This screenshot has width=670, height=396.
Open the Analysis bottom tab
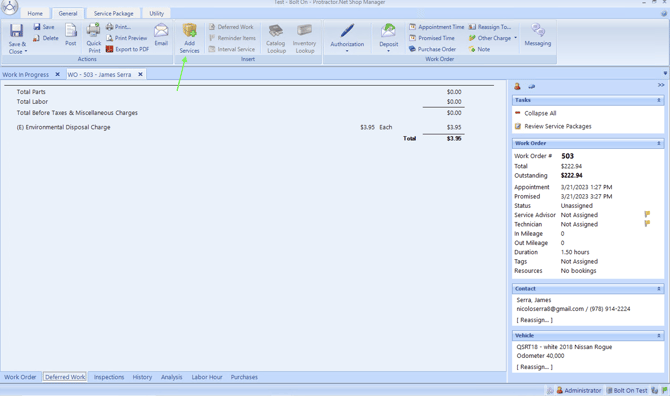point(171,377)
